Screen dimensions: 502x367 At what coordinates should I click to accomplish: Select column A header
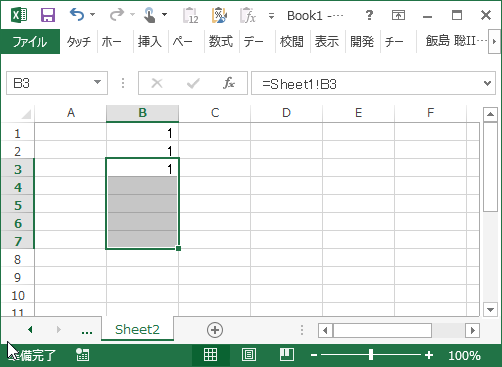(x=71, y=113)
